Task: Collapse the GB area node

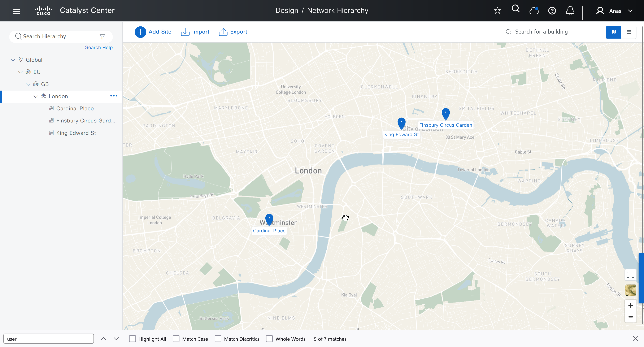Action: click(28, 84)
